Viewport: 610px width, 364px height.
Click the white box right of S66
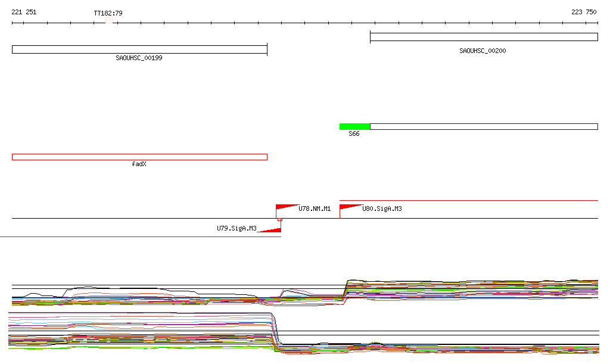tap(483, 126)
